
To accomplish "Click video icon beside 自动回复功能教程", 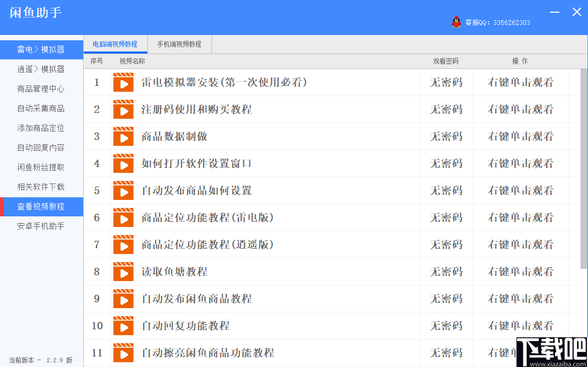I will tap(123, 325).
